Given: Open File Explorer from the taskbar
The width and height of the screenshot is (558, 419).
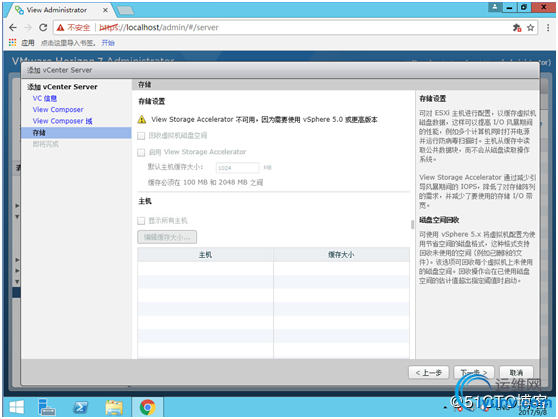Looking at the screenshot, I should click(x=114, y=407).
